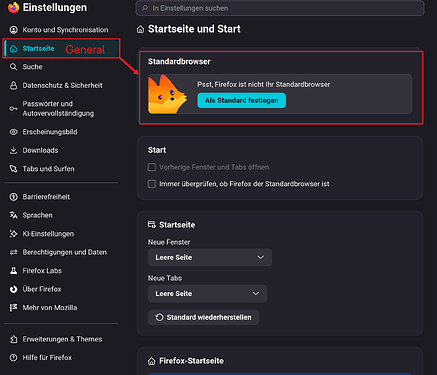Click the Erweiterungen & Themes puzzle icon
The height and width of the screenshot is (375, 437).
[13, 339]
